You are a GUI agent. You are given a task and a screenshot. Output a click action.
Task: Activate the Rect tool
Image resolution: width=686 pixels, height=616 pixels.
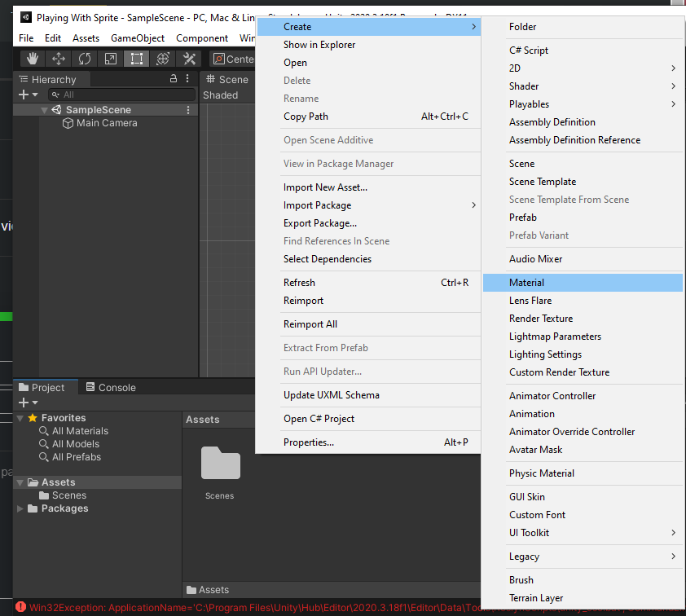click(137, 59)
